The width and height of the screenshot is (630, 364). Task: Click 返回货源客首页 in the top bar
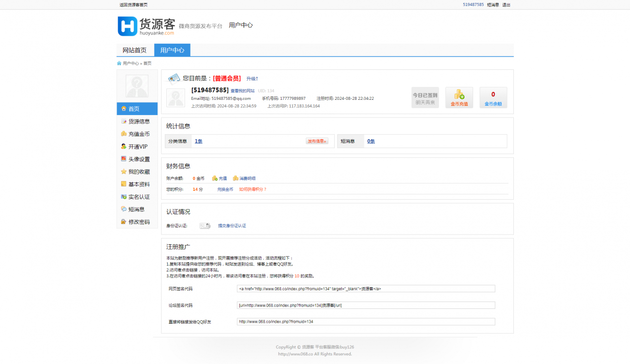tap(132, 4)
